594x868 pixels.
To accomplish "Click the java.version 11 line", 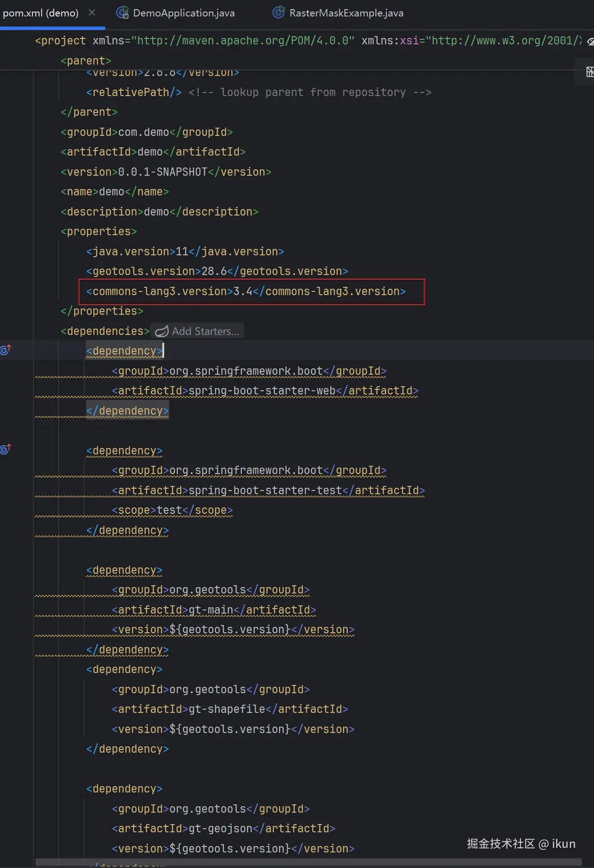I will click(x=185, y=252).
